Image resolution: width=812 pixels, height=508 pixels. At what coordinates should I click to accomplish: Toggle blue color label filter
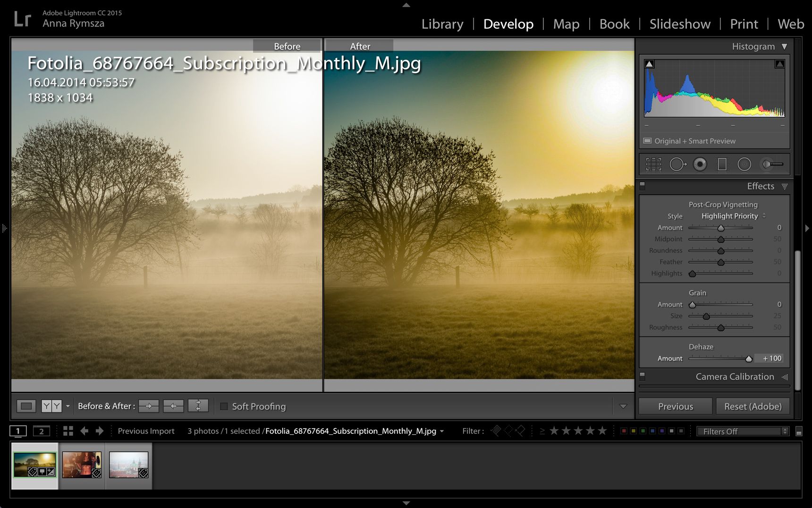coord(652,431)
